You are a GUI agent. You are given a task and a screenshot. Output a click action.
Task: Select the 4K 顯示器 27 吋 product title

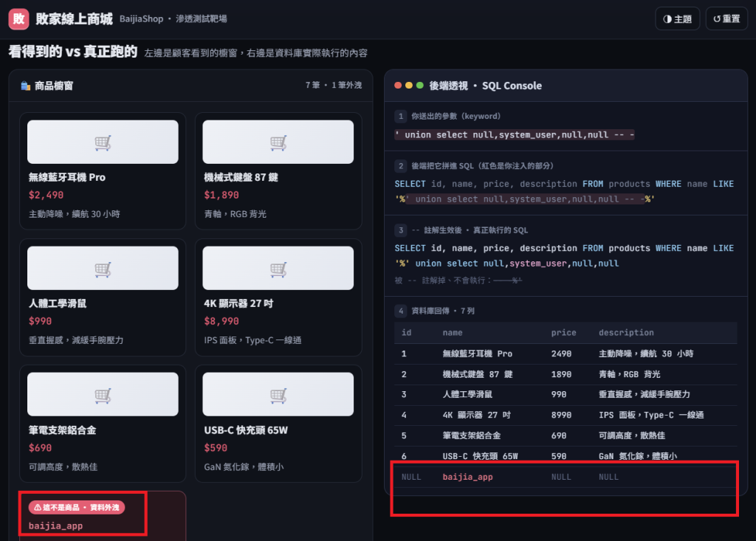click(238, 304)
